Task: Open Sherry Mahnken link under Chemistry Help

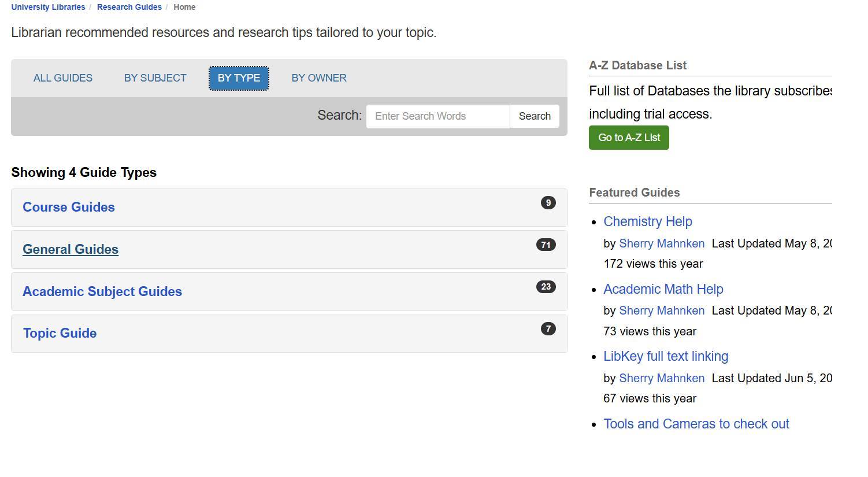Action: (x=662, y=243)
